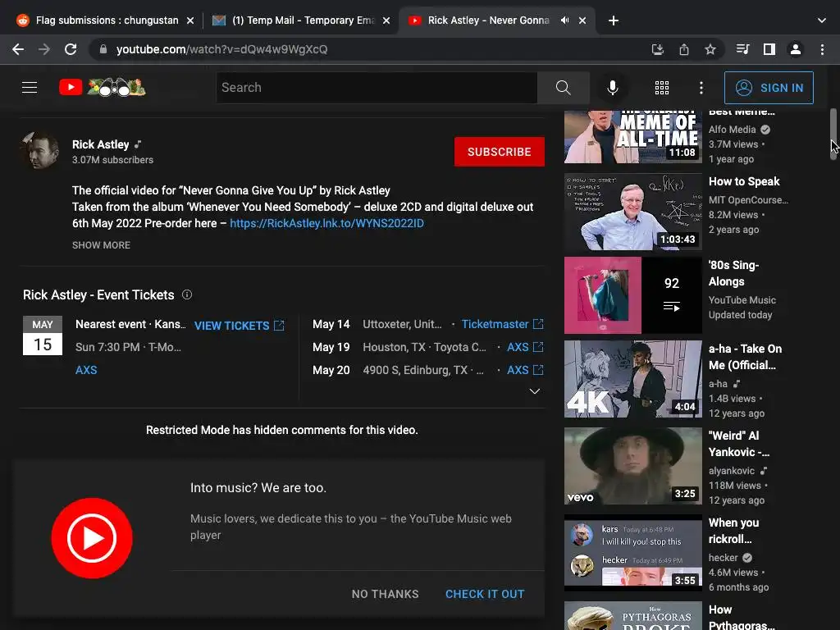
Task: Reload the YouTube page
Action: coord(71,49)
